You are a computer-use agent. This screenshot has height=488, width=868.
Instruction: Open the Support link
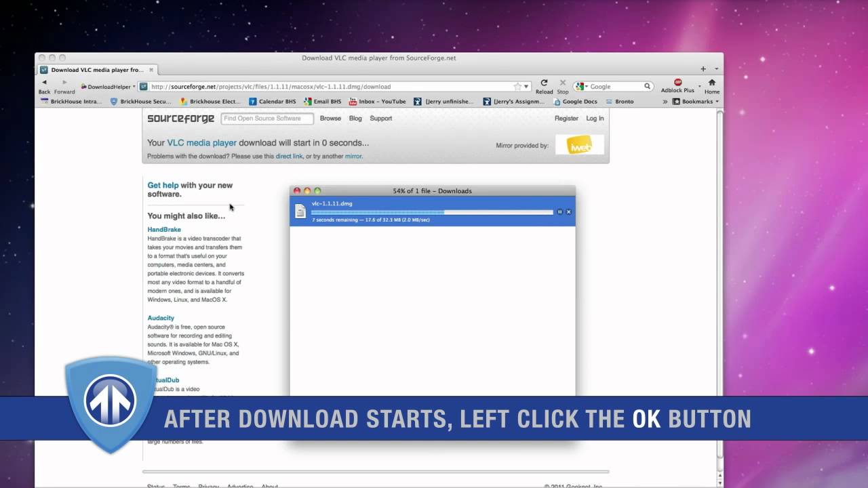click(380, 118)
